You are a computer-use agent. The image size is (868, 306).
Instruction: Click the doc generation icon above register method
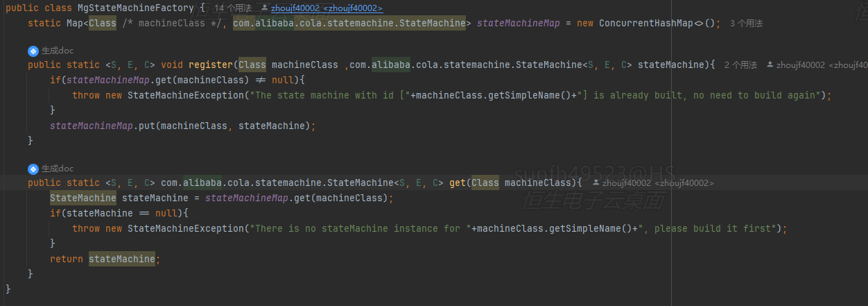(33, 51)
